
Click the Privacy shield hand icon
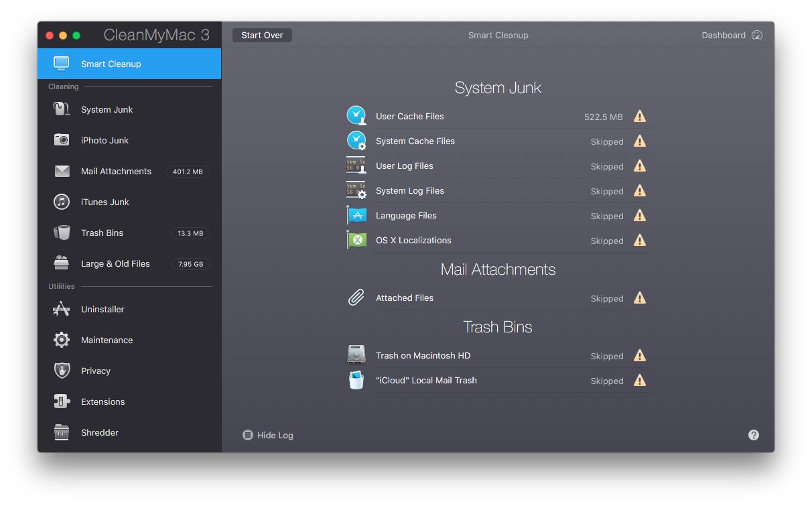62,371
